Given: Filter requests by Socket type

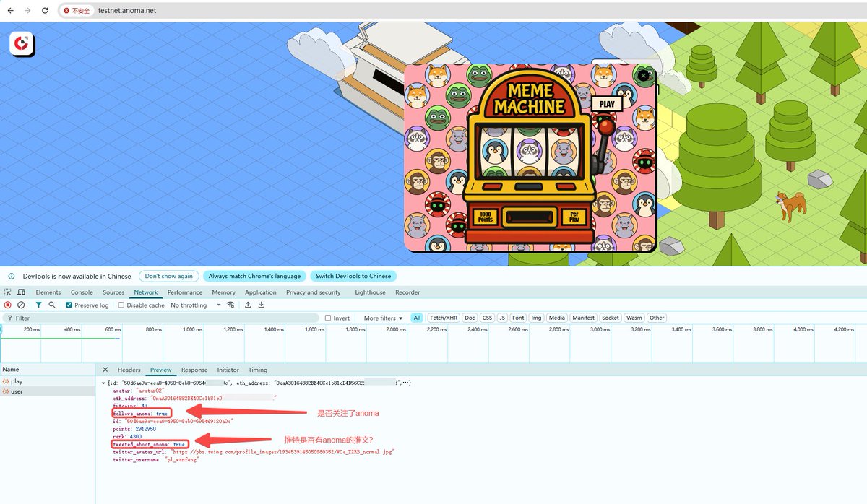Looking at the screenshot, I should point(611,318).
